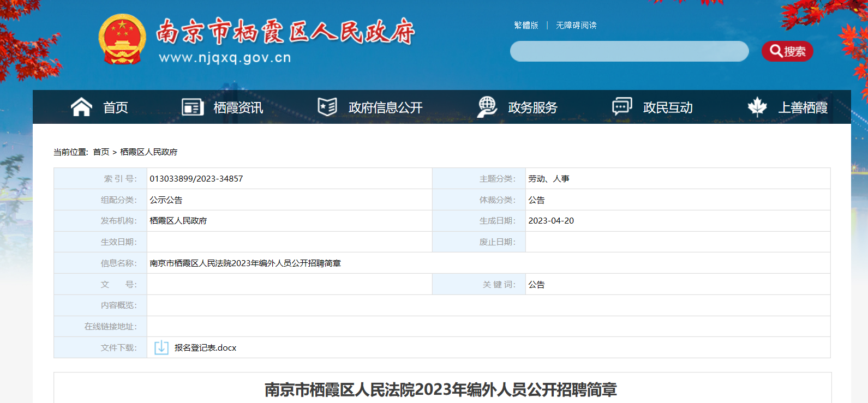Click the download icon next to 报名登记表.docx
This screenshot has width=868, height=403.
pyautogui.click(x=161, y=347)
